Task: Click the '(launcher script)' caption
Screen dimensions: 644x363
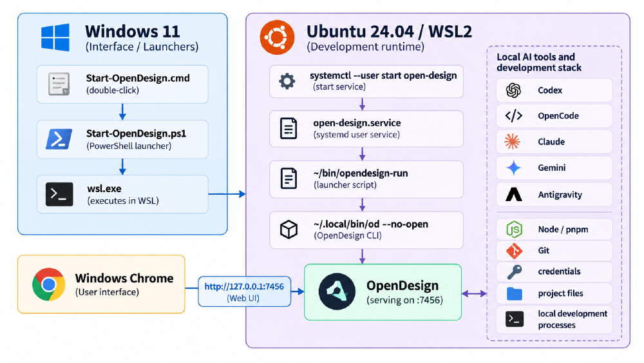Action: (345, 185)
